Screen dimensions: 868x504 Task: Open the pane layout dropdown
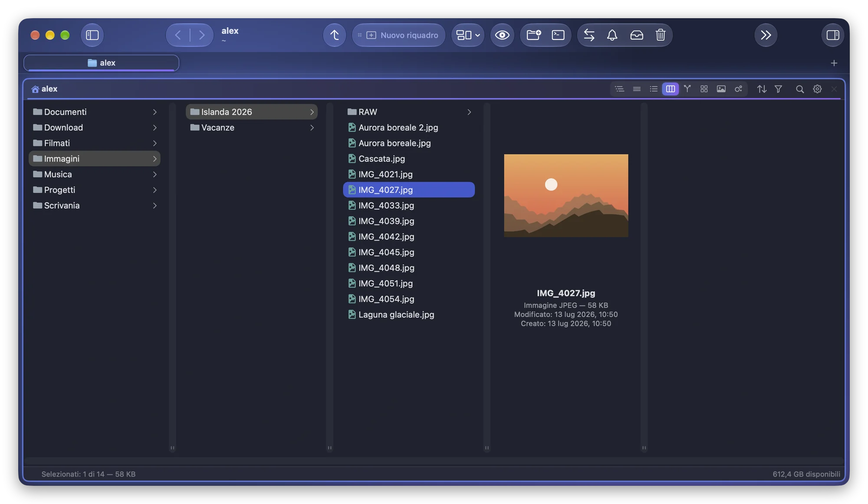(x=468, y=35)
